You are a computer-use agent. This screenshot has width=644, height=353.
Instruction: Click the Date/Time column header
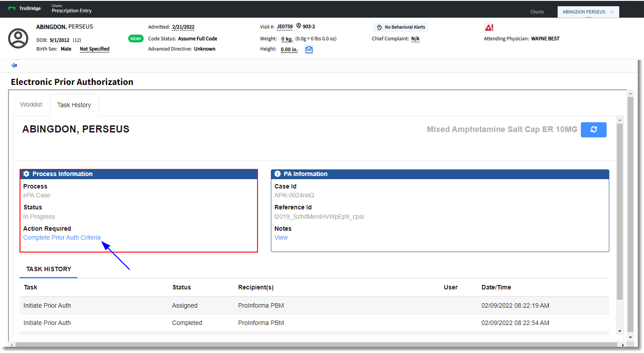pos(496,287)
